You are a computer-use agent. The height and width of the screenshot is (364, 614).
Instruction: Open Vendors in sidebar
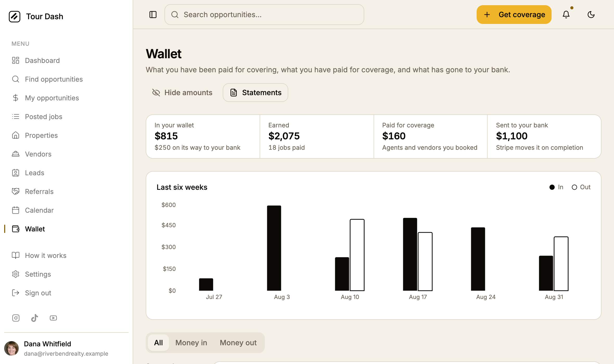(66, 154)
